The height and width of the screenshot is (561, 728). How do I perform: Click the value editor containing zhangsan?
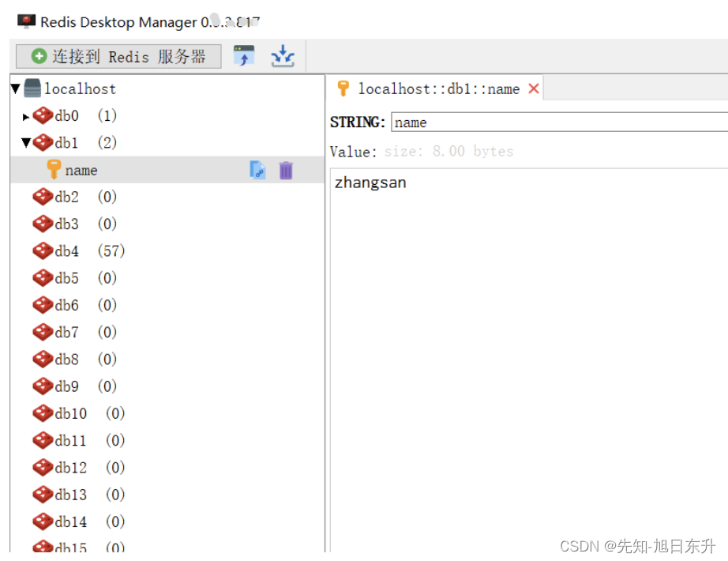click(529, 360)
